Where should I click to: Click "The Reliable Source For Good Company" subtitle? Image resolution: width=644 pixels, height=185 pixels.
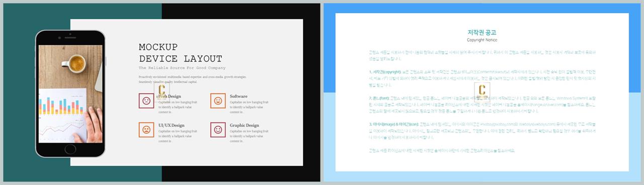click(182, 68)
